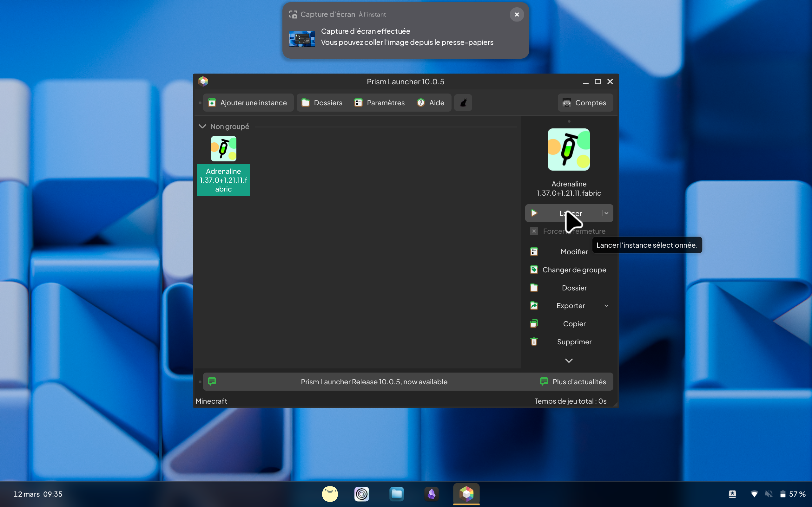Click the news headline Prism Launcher Release 10.0.5
The width and height of the screenshot is (812, 507).
[x=374, y=381]
